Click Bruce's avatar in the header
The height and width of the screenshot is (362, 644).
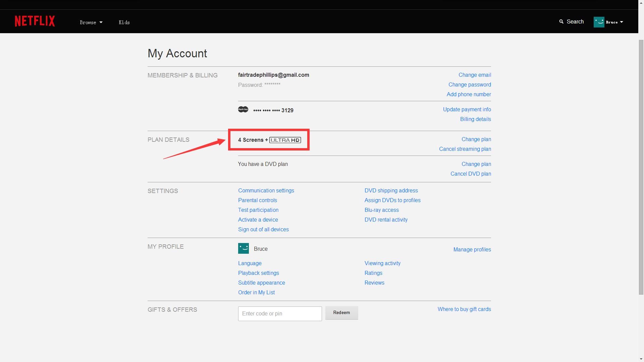pyautogui.click(x=599, y=22)
